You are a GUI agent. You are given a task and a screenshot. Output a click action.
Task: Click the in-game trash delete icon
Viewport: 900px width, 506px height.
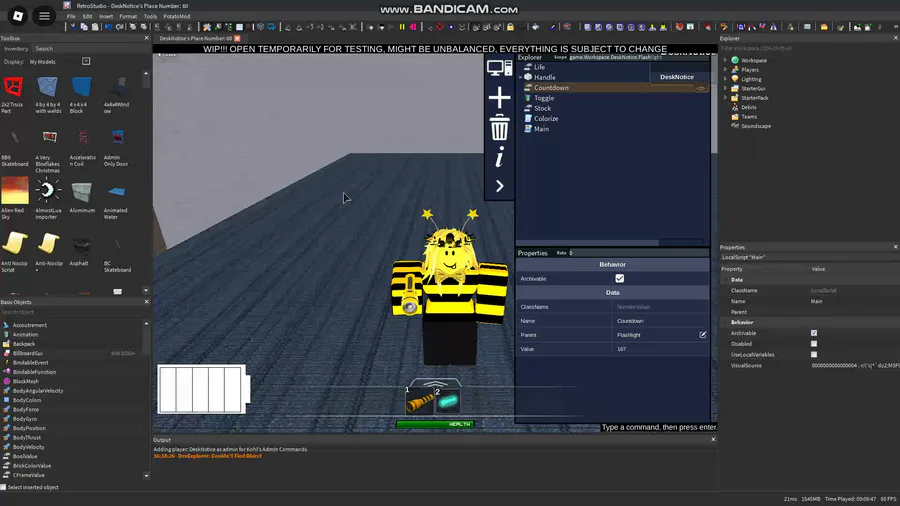(499, 127)
